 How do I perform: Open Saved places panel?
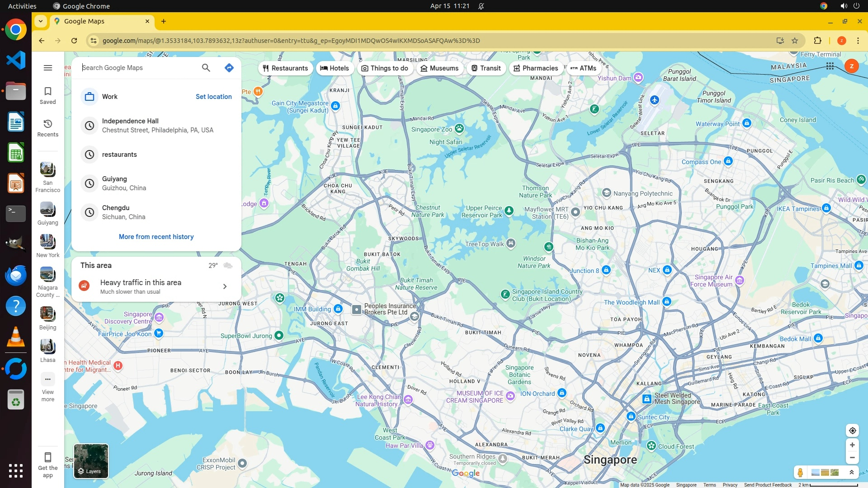point(48,95)
